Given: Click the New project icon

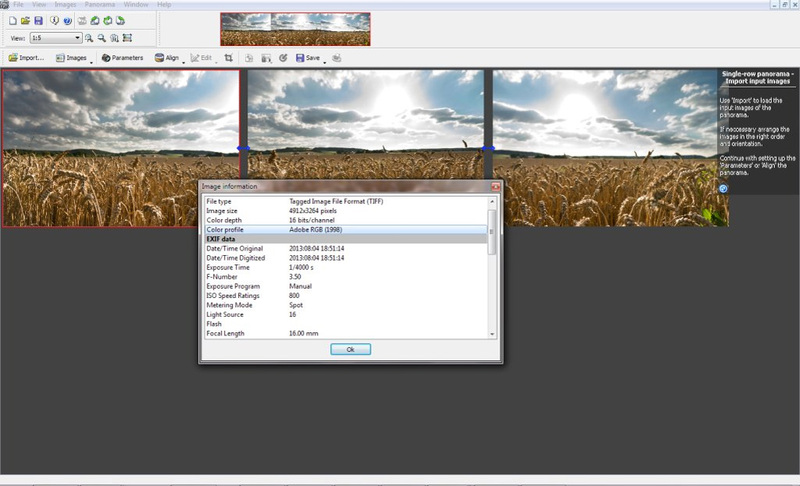Looking at the screenshot, I should tap(13, 20).
